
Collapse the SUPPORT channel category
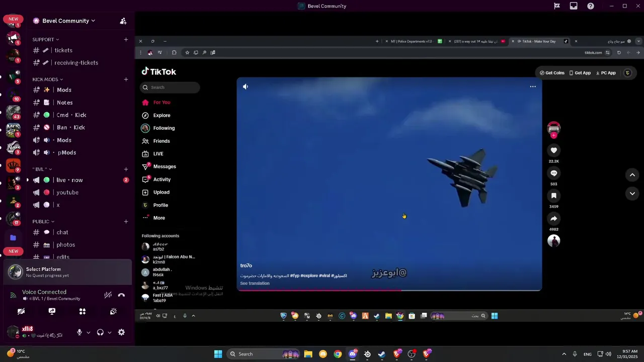coord(46,39)
